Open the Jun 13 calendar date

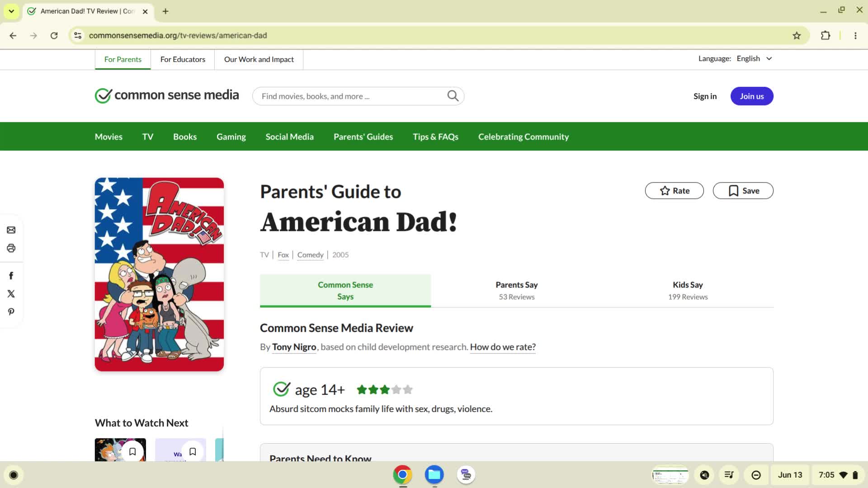pos(790,475)
